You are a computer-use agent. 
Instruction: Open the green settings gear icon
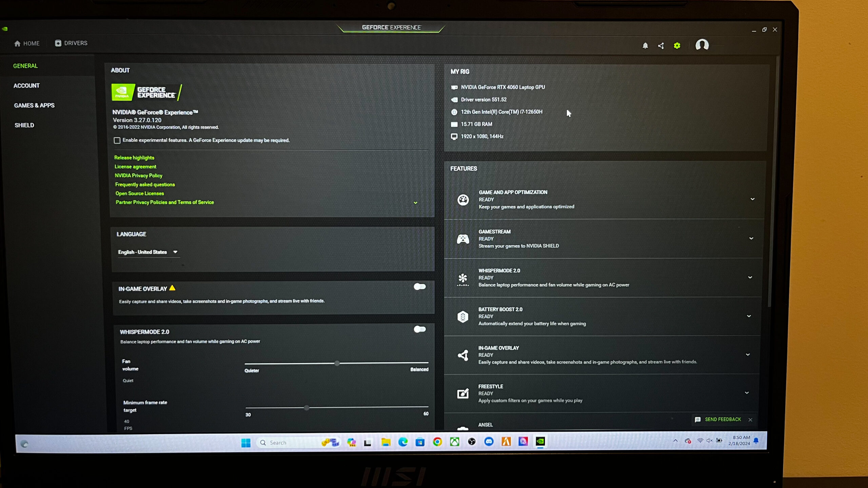[676, 45]
